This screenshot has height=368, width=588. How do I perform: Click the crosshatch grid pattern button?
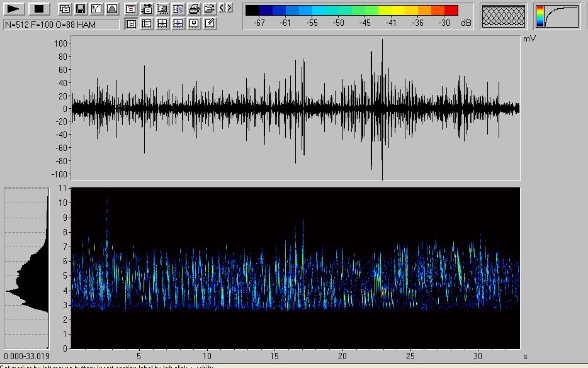504,16
